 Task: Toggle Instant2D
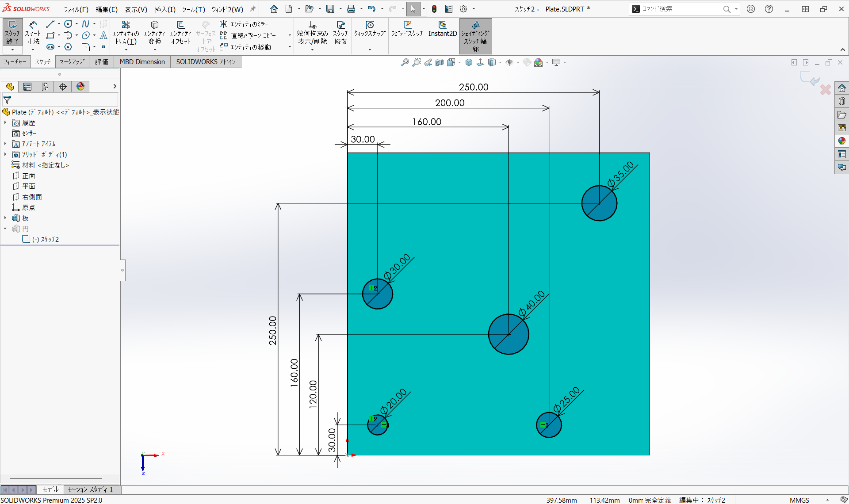coord(443,29)
